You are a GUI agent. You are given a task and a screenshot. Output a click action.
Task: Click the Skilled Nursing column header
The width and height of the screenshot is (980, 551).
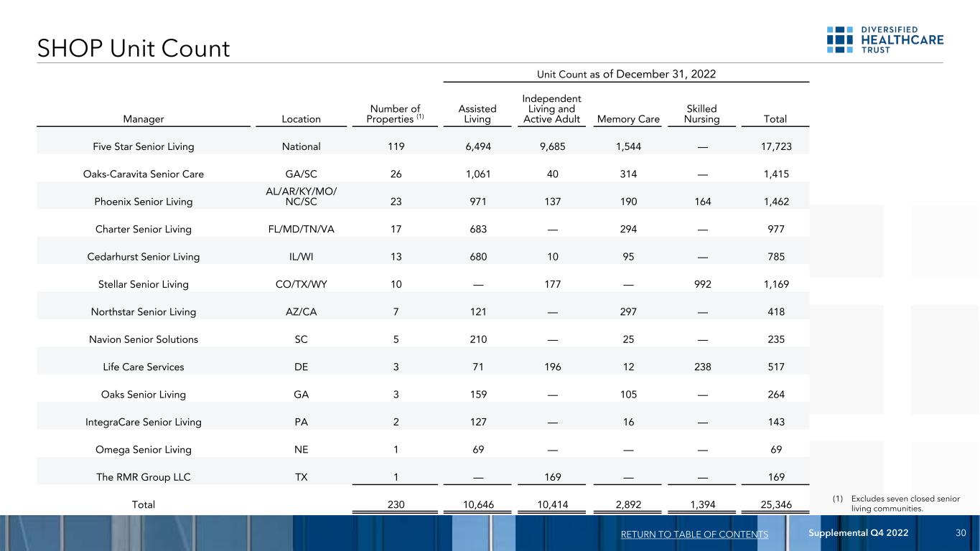(x=704, y=113)
